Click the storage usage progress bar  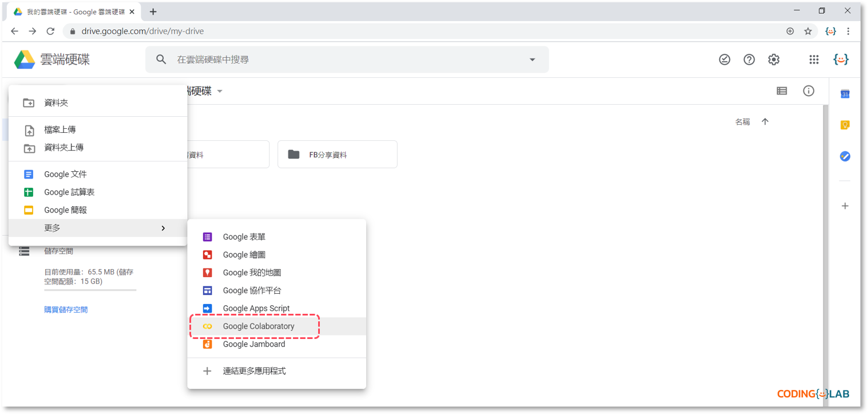pos(90,290)
